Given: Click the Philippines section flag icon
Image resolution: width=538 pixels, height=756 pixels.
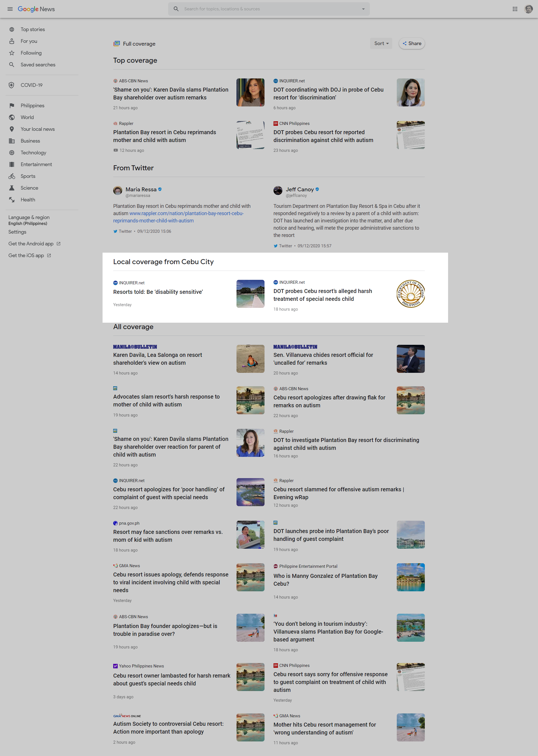Looking at the screenshot, I should click(x=12, y=105).
